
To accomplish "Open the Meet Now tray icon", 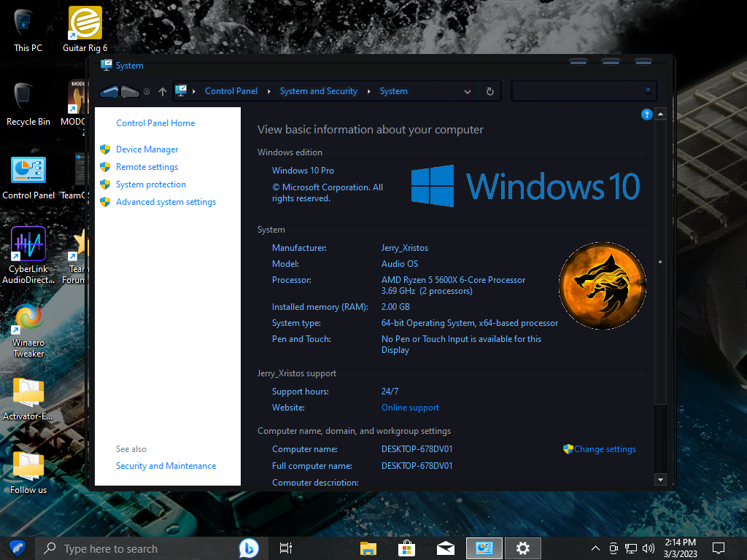I will tap(614, 548).
